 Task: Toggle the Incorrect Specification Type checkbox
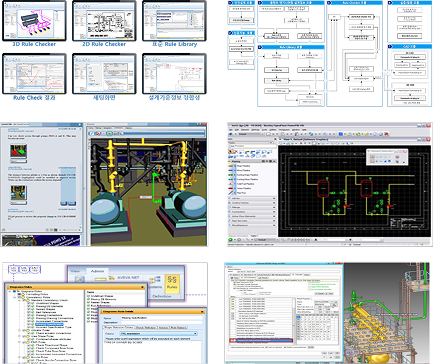pos(29,327)
